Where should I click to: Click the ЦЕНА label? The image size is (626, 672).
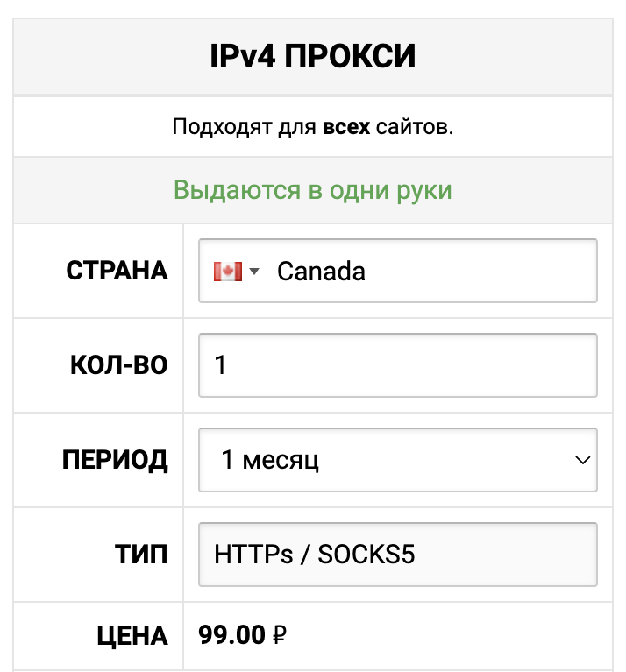[x=132, y=636]
